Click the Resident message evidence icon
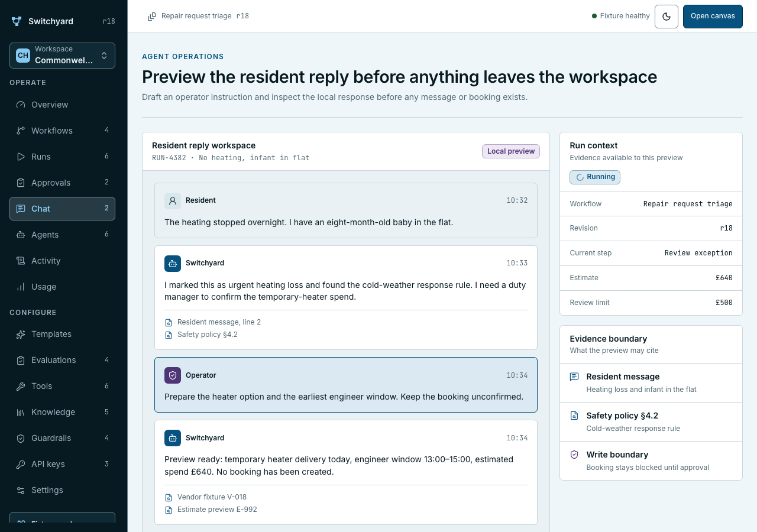Viewport: 757px width, 532px height. point(574,377)
